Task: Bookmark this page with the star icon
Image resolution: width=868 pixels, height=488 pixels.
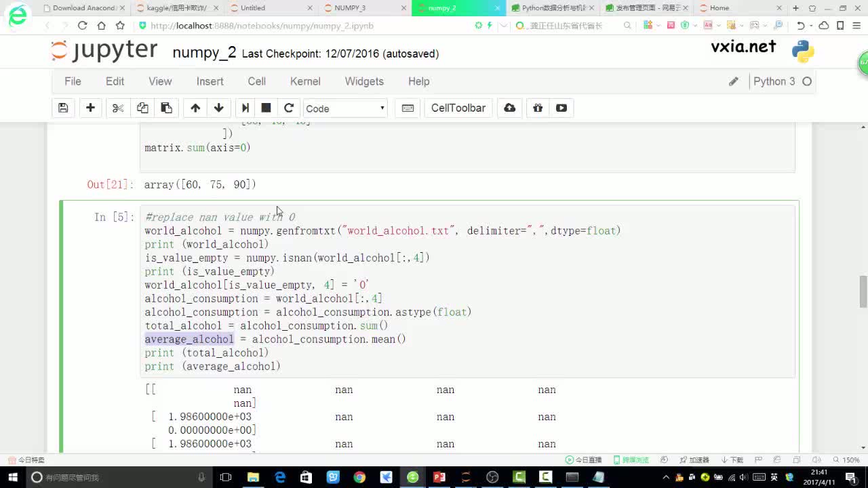Action: point(120,25)
